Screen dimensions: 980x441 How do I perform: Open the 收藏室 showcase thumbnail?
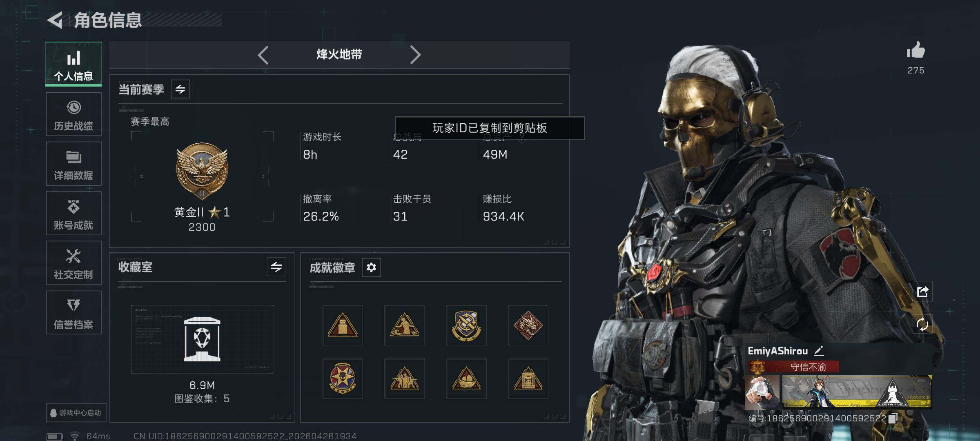pyautogui.click(x=202, y=339)
